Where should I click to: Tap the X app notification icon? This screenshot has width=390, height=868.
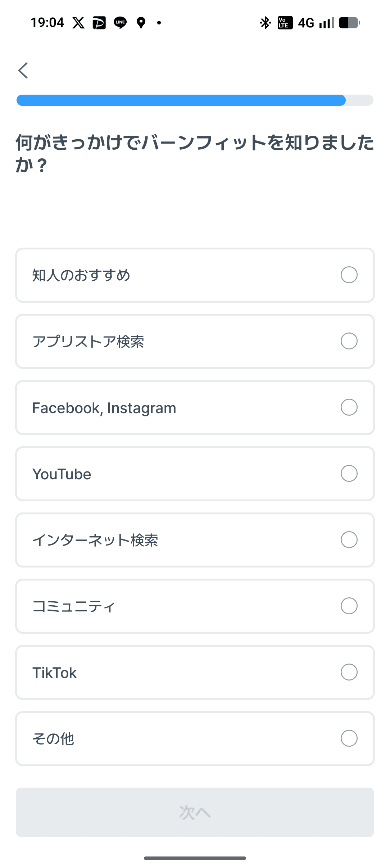[78, 23]
